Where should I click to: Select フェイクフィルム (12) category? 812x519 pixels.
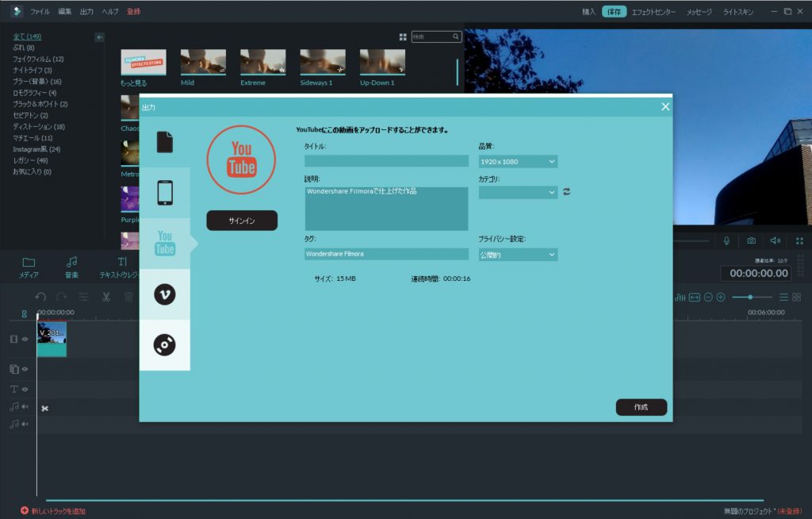38,59
